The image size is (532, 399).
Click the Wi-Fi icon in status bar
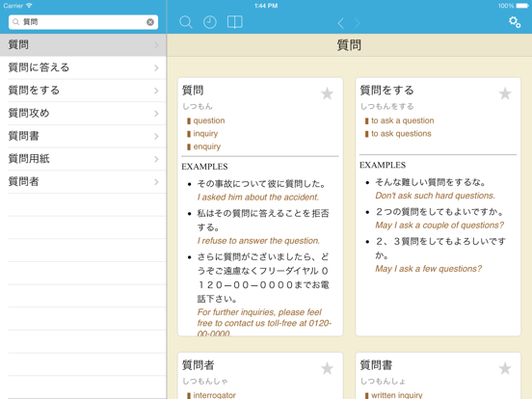tap(29, 6)
